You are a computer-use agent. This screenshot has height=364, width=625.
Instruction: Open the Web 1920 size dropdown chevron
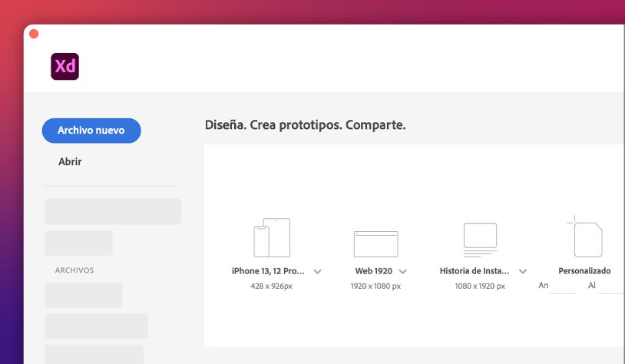coord(402,271)
